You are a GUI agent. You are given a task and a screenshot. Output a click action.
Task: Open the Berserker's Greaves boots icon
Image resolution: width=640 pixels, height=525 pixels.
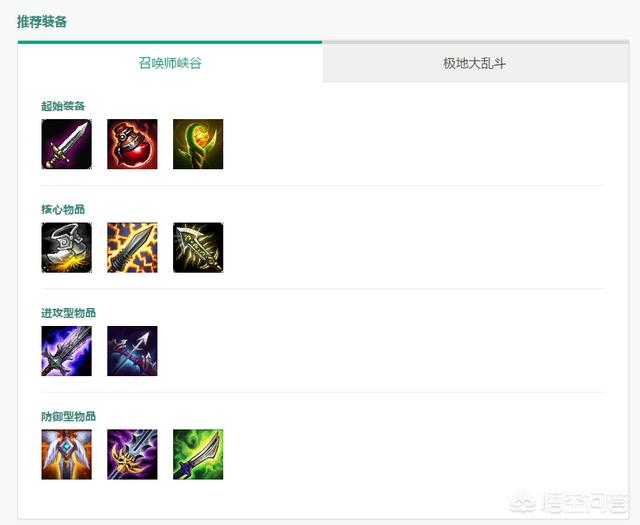67,247
